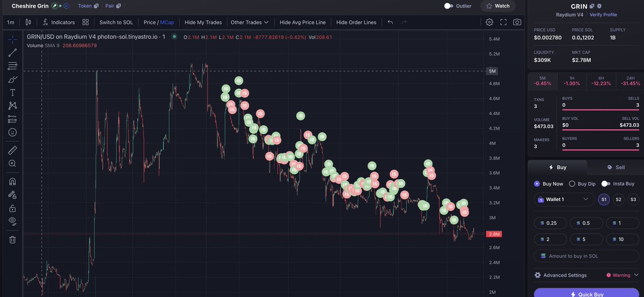The width and height of the screenshot is (644, 297).
Task: Select the Buy Now radio option
Action: (537, 184)
